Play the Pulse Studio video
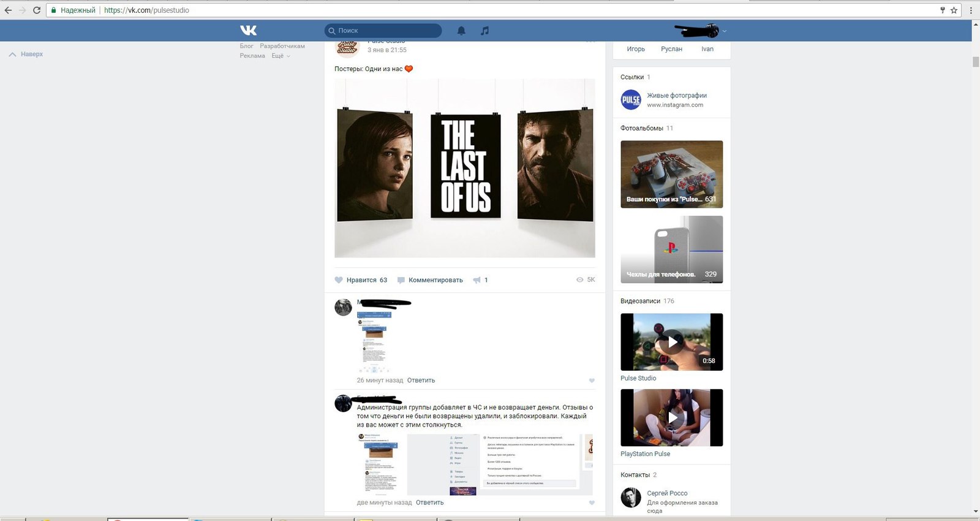Screen dimensions: 980x521 tap(671, 342)
